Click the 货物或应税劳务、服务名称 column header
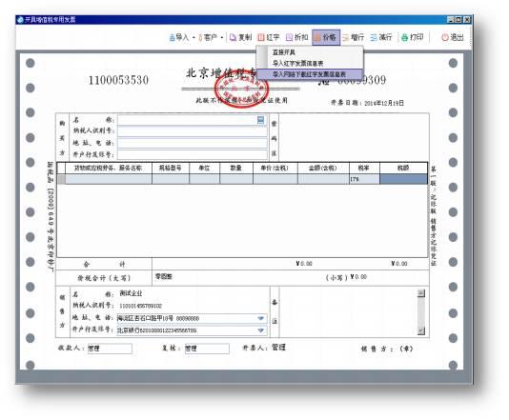 coord(109,168)
